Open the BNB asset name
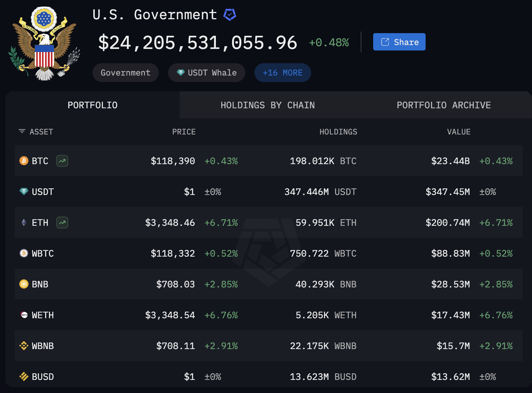This screenshot has height=393, width=532. click(x=40, y=284)
